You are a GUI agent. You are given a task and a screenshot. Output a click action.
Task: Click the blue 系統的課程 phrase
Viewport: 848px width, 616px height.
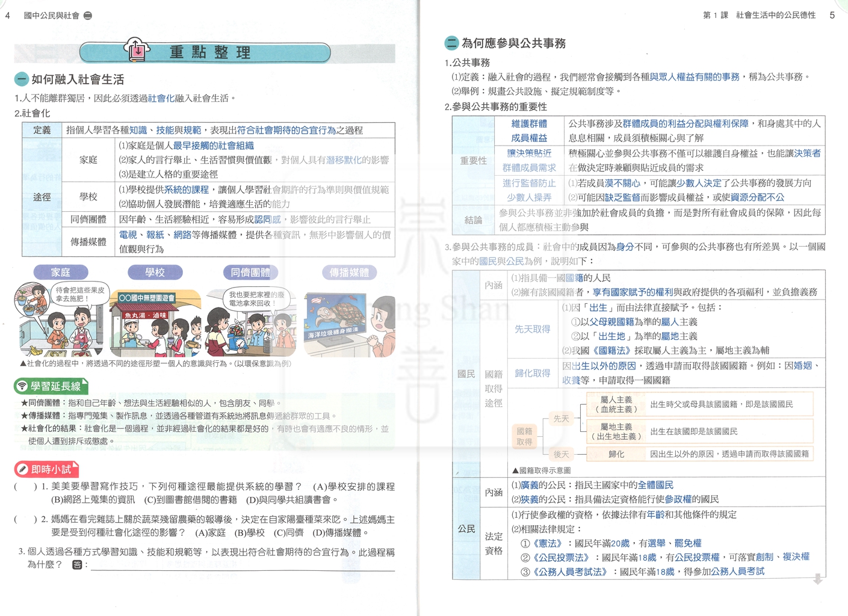point(187,189)
